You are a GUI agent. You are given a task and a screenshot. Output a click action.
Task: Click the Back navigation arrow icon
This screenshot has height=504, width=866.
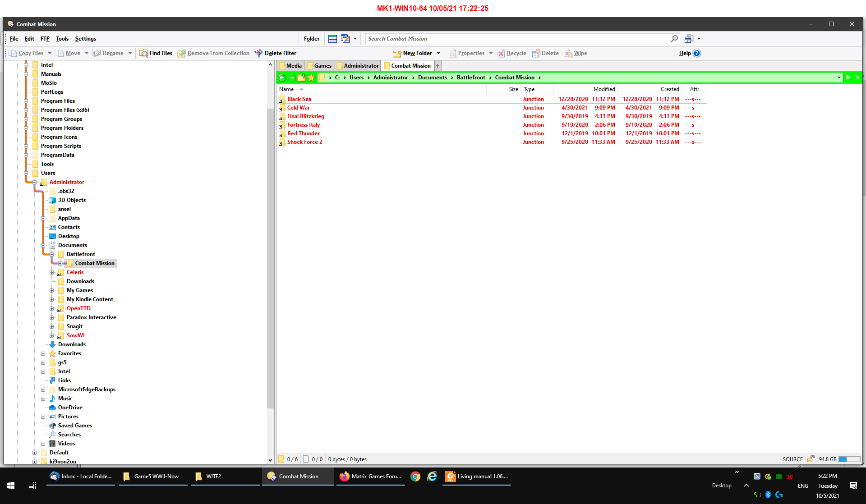(x=282, y=78)
